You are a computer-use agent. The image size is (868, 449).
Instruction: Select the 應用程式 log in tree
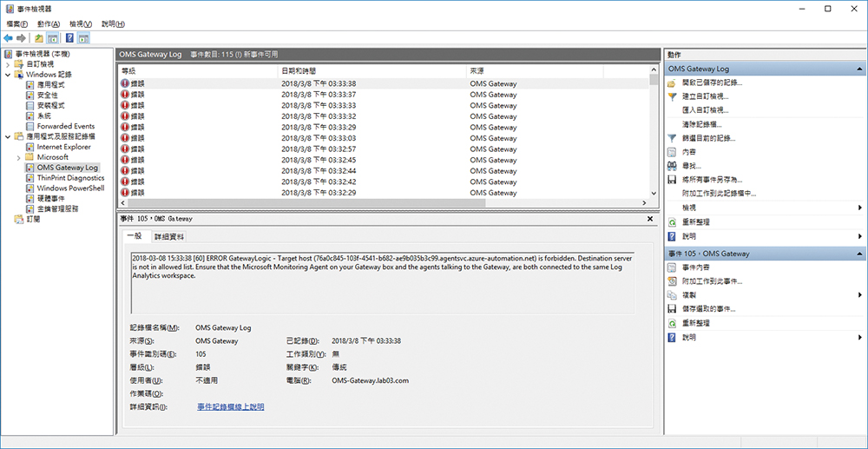coord(51,85)
